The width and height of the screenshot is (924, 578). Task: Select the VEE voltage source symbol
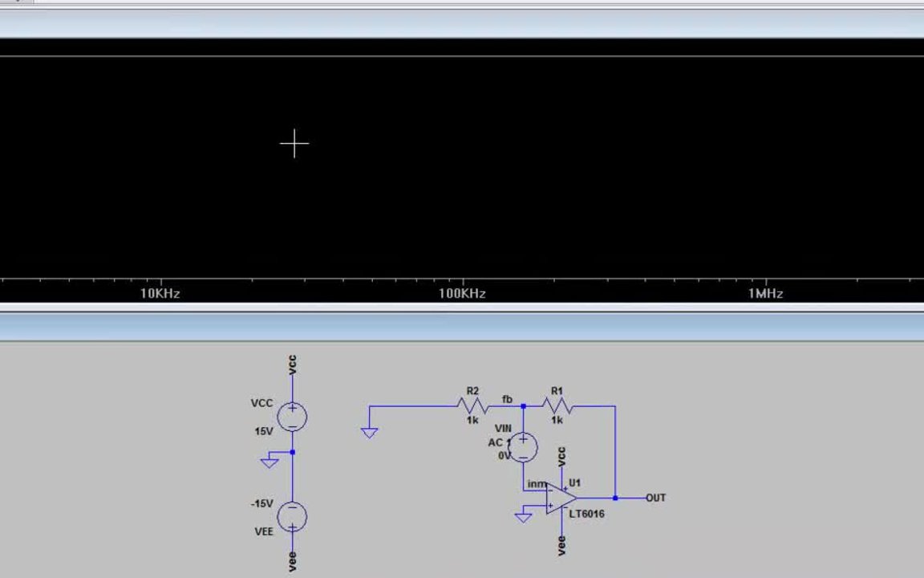click(x=292, y=517)
